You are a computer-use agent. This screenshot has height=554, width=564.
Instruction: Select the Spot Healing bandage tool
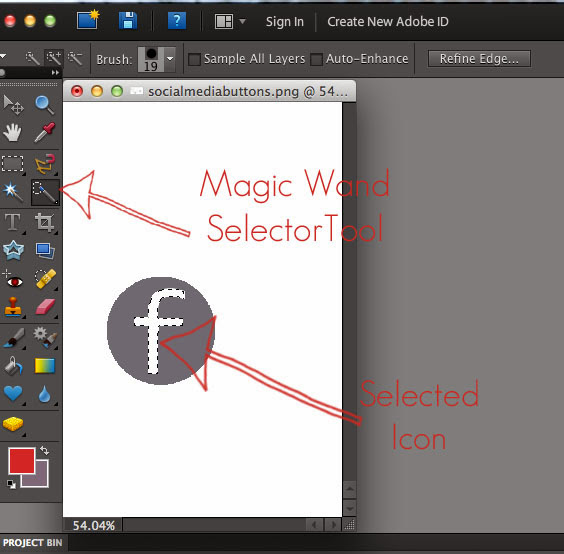(45, 279)
